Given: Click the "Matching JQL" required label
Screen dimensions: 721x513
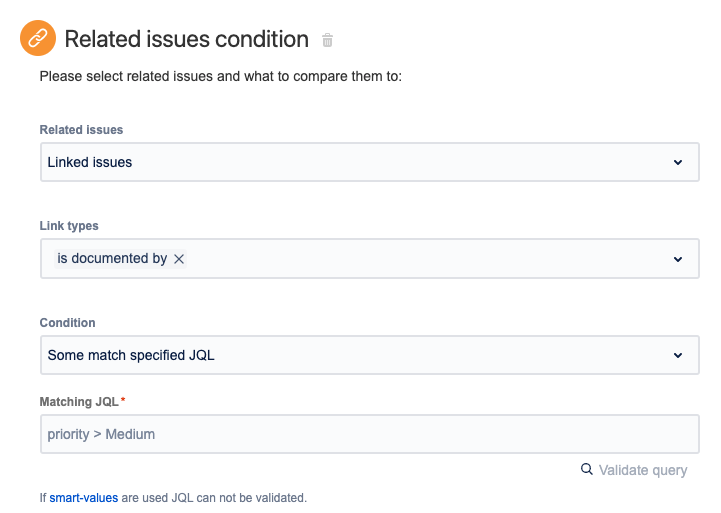Looking at the screenshot, I should 79,402.
